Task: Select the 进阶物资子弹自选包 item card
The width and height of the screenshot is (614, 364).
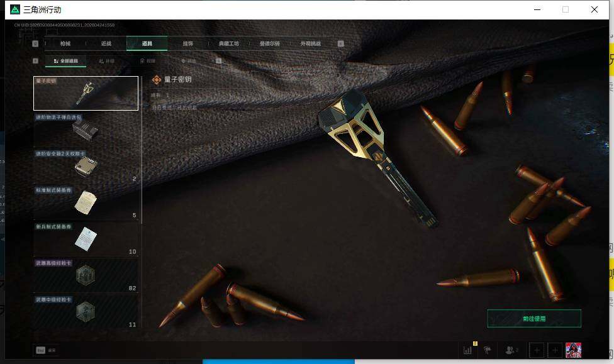Action: click(x=86, y=130)
